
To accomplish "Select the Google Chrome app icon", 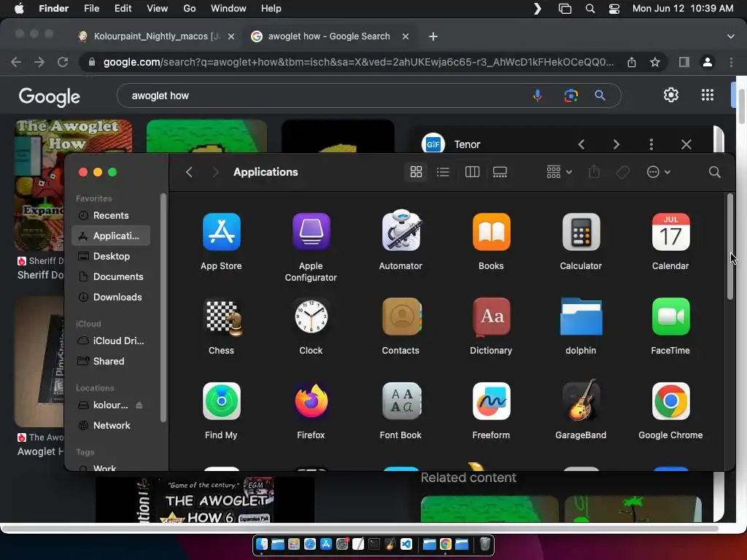I will pos(670,401).
